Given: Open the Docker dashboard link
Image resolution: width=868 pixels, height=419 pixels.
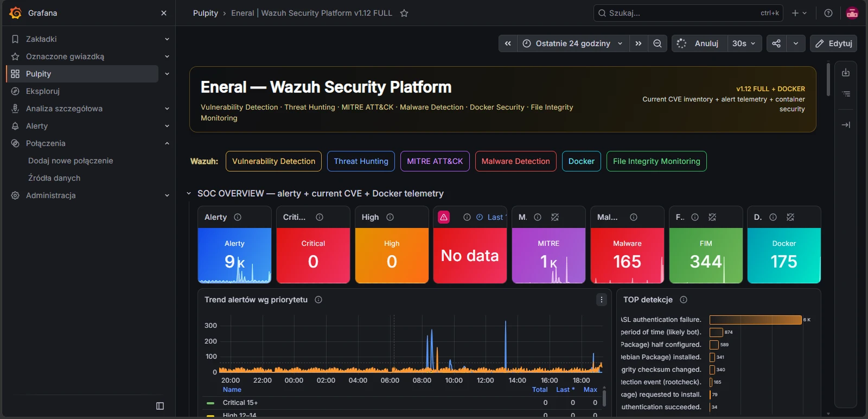Looking at the screenshot, I should tap(582, 161).
